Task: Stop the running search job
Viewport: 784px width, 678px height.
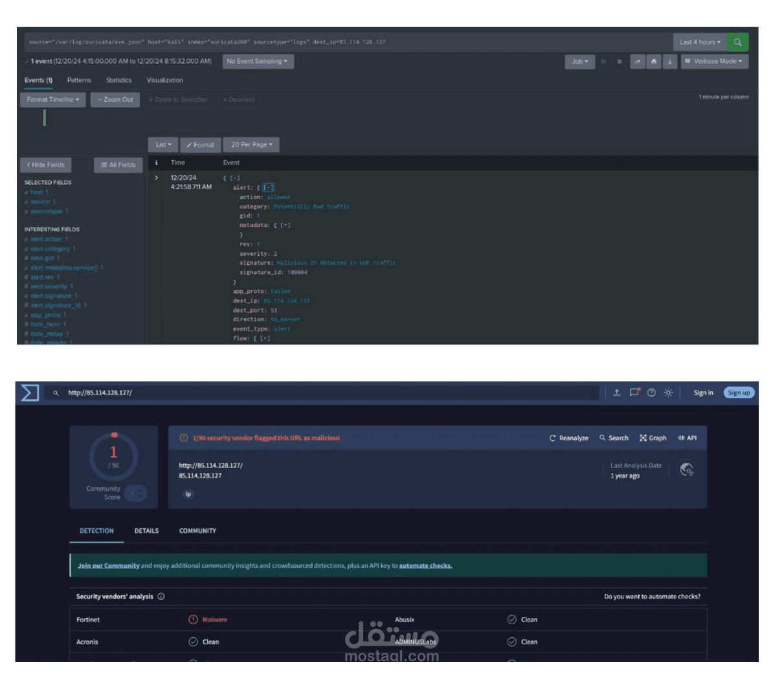Action: pyautogui.click(x=620, y=62)
